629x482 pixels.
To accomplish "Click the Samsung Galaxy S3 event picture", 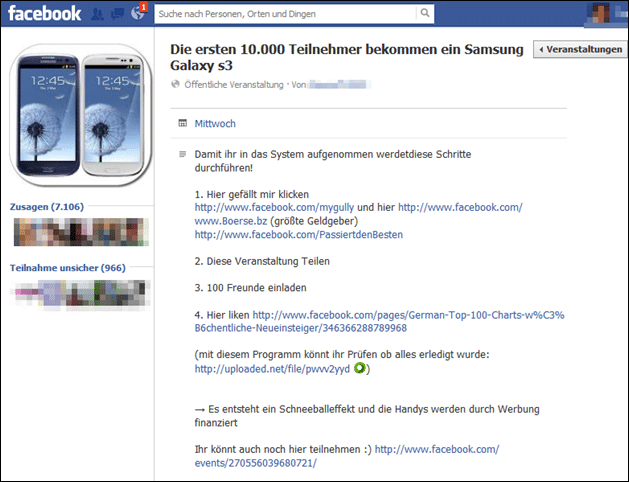I will (x=81, y=115).
